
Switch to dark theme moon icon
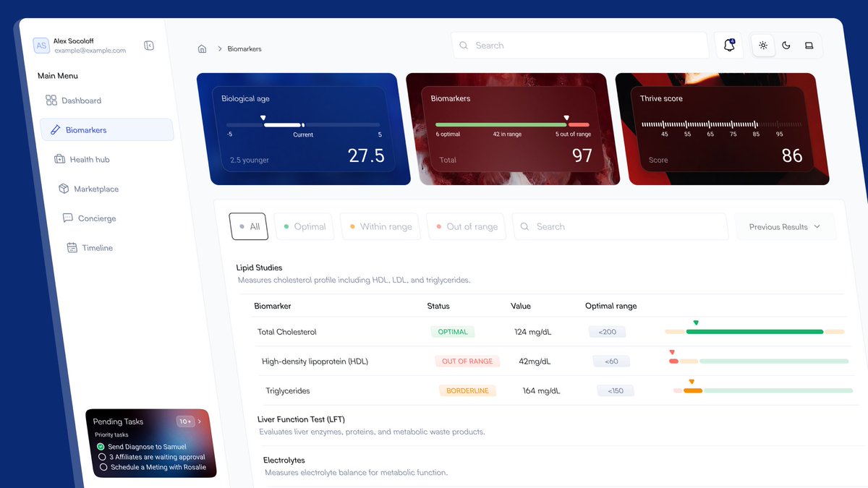click(786, 46)
